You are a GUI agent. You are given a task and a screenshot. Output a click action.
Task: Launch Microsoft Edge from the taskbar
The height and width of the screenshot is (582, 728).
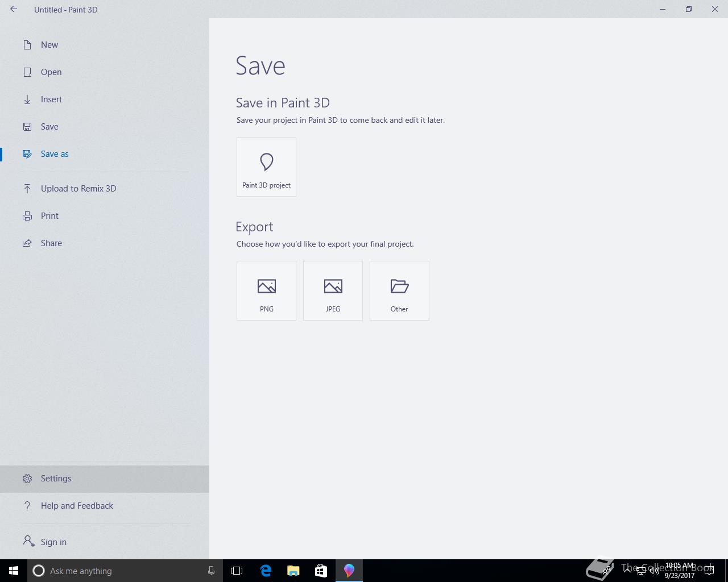pos(266,571)
